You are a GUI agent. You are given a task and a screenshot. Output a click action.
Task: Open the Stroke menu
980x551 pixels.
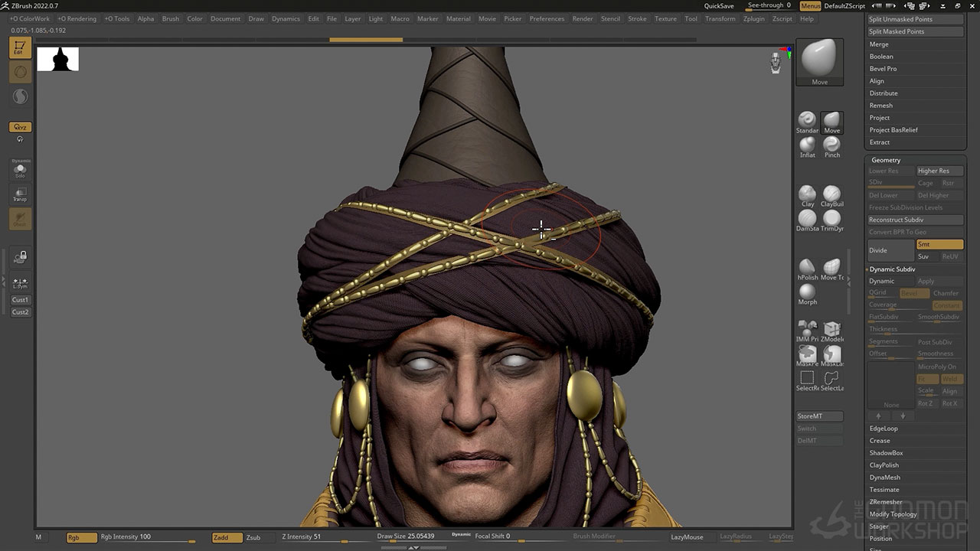coord(637,18)
